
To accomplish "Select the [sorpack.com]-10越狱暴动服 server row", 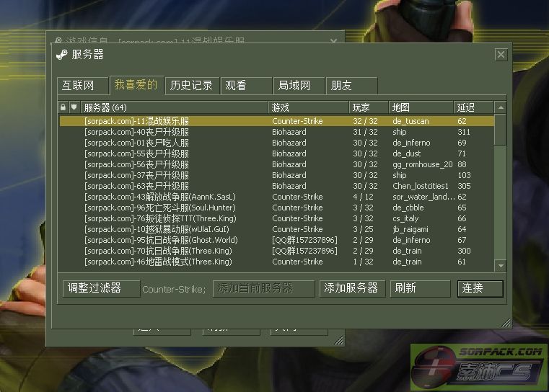I will pos(276,229).
